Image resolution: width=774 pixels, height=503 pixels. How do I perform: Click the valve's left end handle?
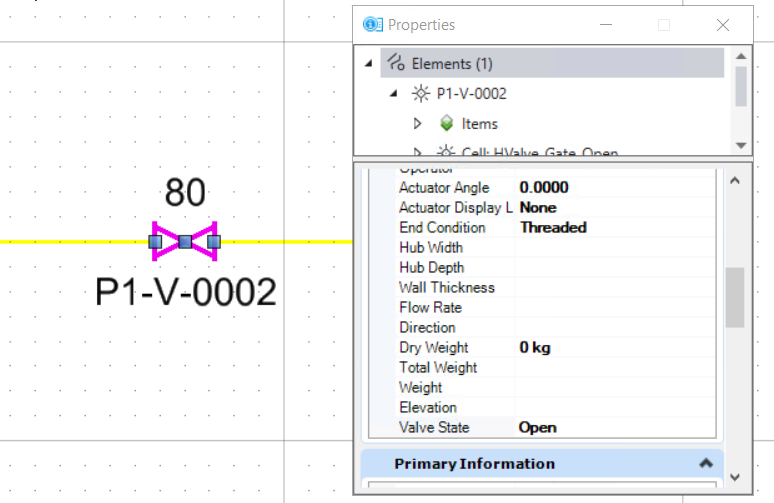tap(155, 242)
